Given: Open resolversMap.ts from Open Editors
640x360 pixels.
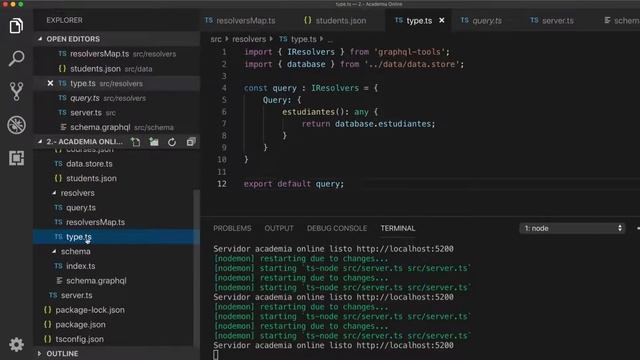Looking at the screenshot, I should point(116,54).
